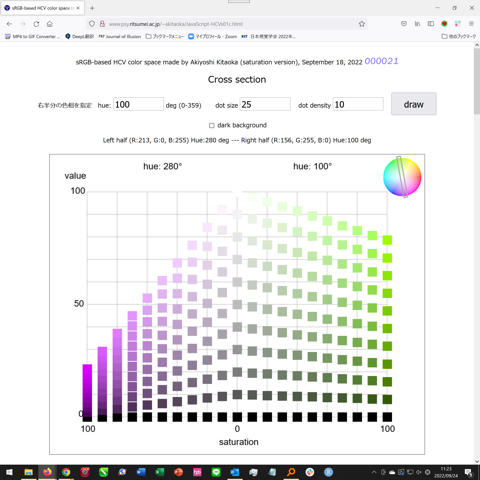The height and width of the screenshot is (480, 480).
Task: Show hidden system tray icons
Action: click(x=374, y=472)
